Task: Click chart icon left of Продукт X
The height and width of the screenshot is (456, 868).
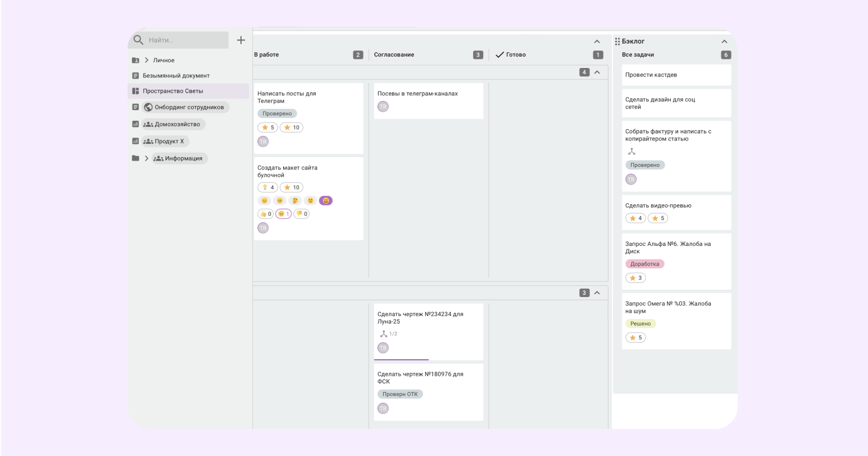Action: (135, 141)
